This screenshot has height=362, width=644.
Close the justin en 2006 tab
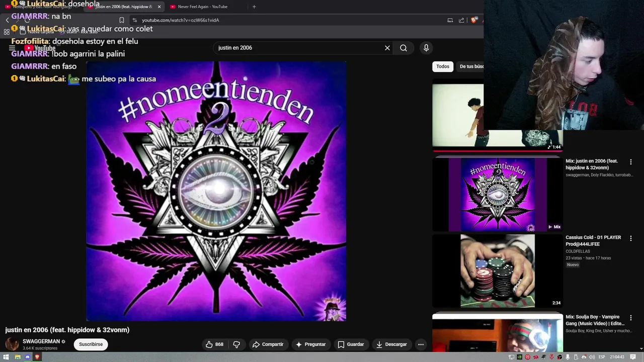click(159, 7)
